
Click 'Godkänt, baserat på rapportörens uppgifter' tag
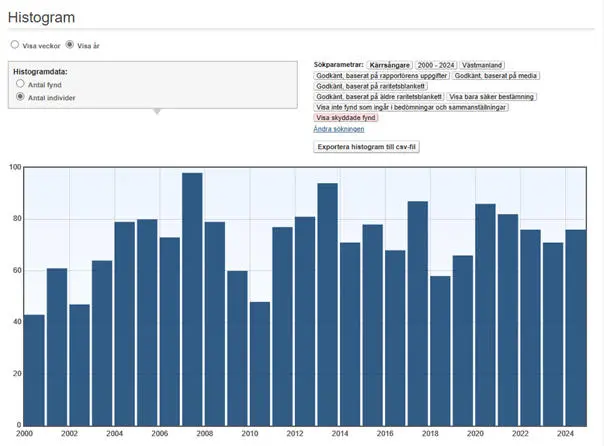[x=381, y=75]
